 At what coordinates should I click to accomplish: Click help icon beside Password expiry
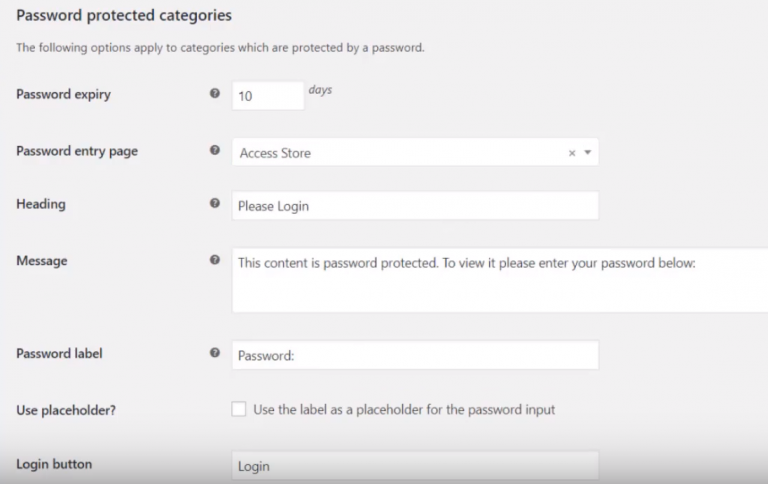point(214,95)
